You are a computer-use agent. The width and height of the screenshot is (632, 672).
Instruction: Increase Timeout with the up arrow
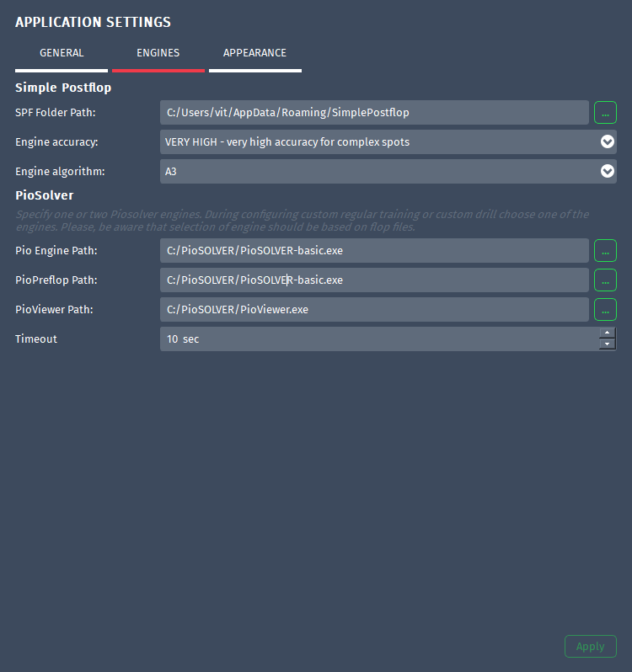(x=607, y=333)
